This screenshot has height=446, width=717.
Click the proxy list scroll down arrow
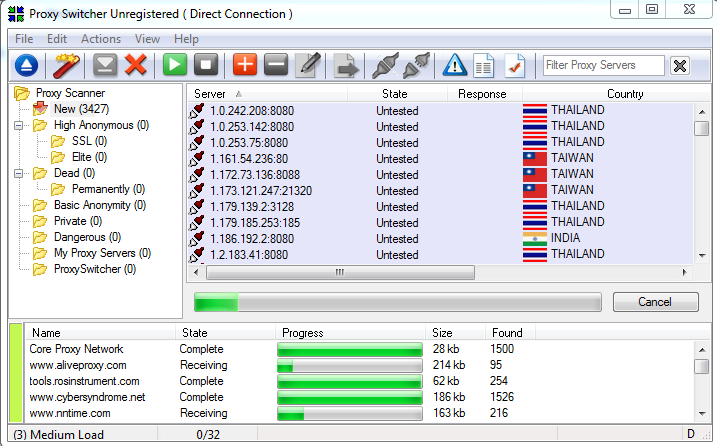702,255
